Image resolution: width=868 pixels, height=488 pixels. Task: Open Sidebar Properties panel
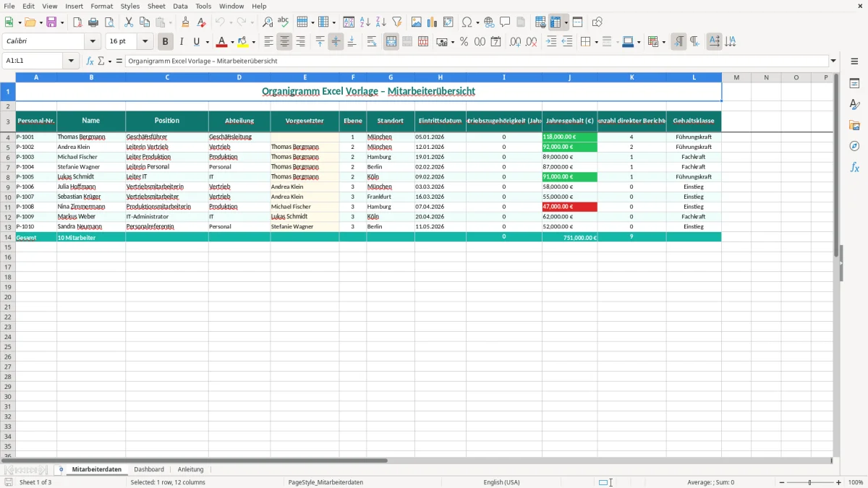pos(854,83)
